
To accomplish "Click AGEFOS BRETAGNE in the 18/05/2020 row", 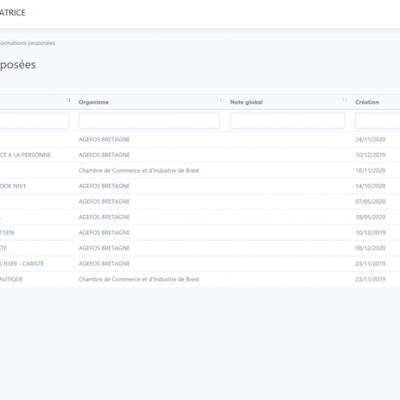I will [104, 217].
